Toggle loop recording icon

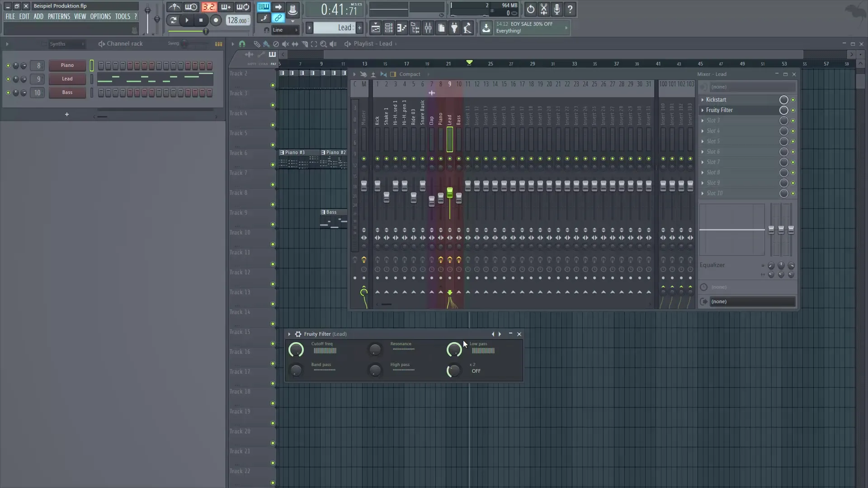coord(243,7)
